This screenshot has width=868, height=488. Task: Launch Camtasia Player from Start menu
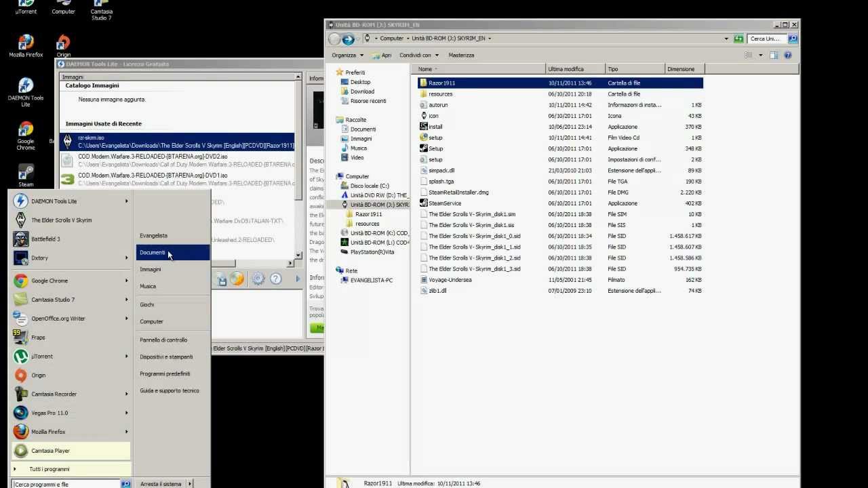pyautogui.click(x=71, y=451)
